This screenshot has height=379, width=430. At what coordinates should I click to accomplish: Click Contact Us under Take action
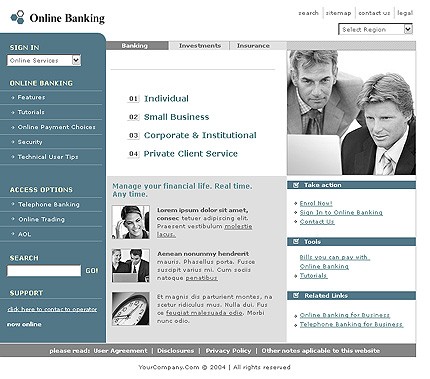pos(317,222)
